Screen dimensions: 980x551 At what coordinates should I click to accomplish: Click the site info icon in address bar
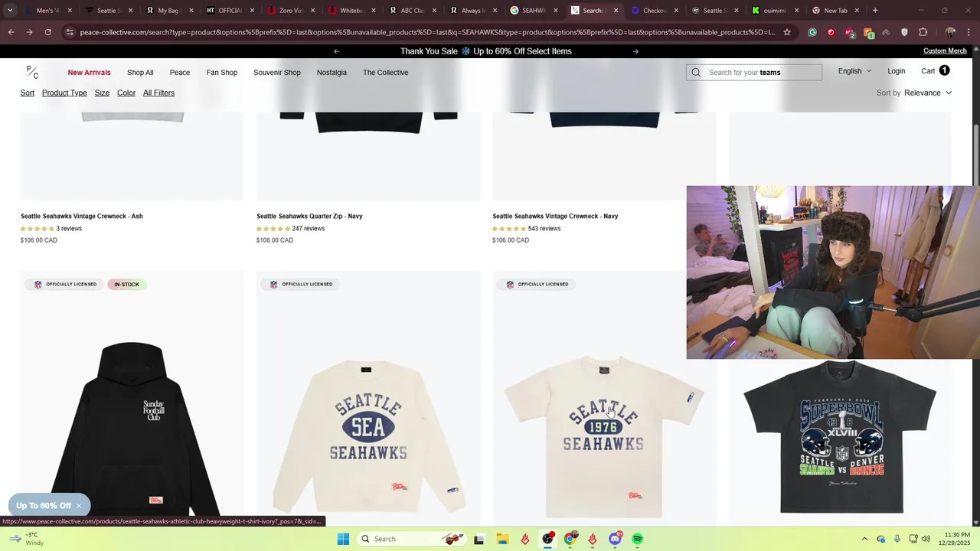[x=70, y=32]
